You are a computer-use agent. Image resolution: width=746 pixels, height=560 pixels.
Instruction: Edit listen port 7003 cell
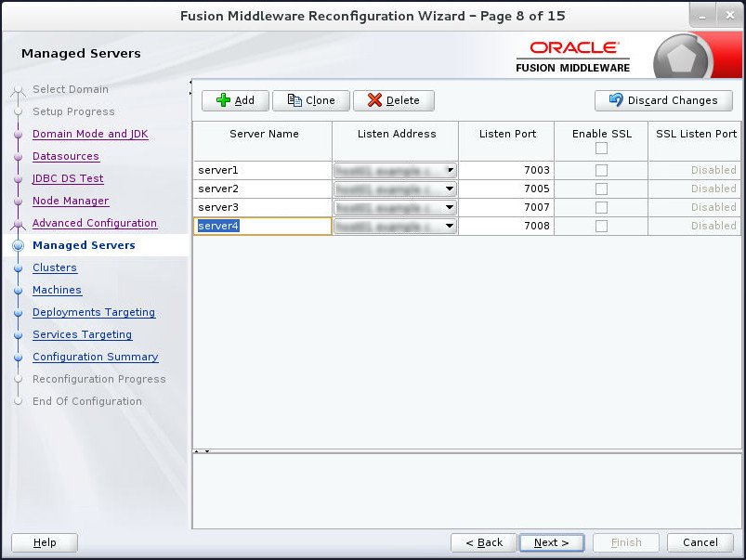pyautogui.click(x=506, y=170)
